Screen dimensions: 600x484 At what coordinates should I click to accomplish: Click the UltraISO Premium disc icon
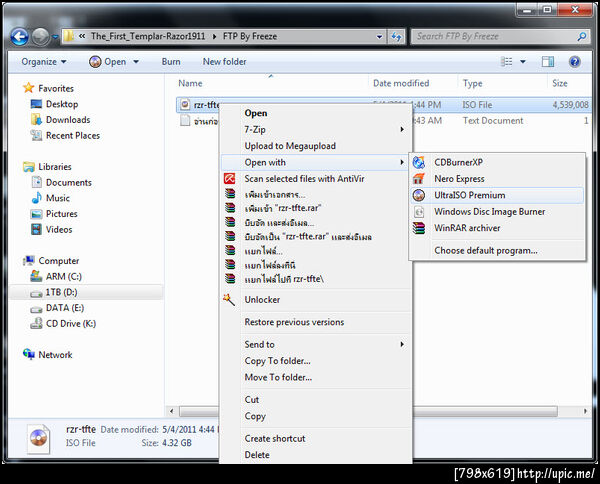pyautogui.click(x=419, y=195)
